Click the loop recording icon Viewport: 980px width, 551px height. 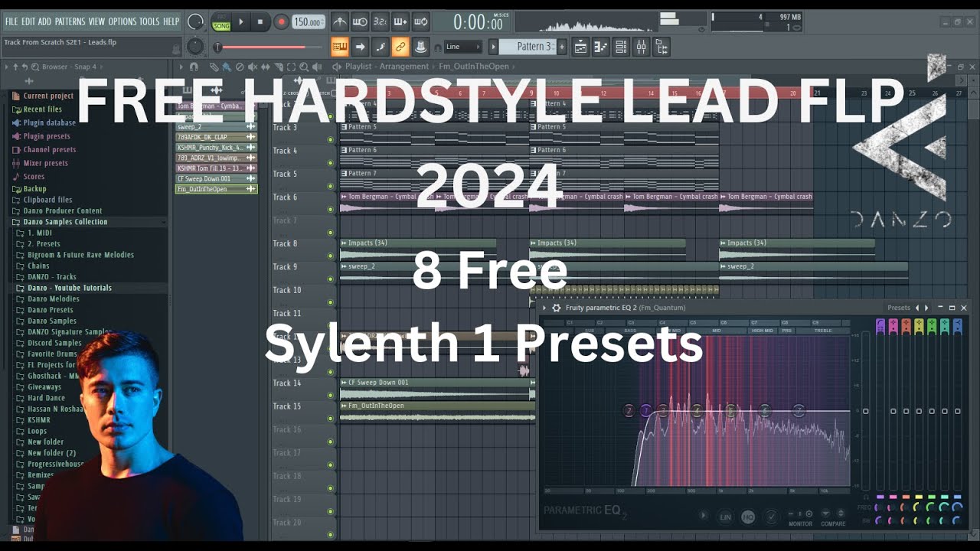click(x=420, y=22)
